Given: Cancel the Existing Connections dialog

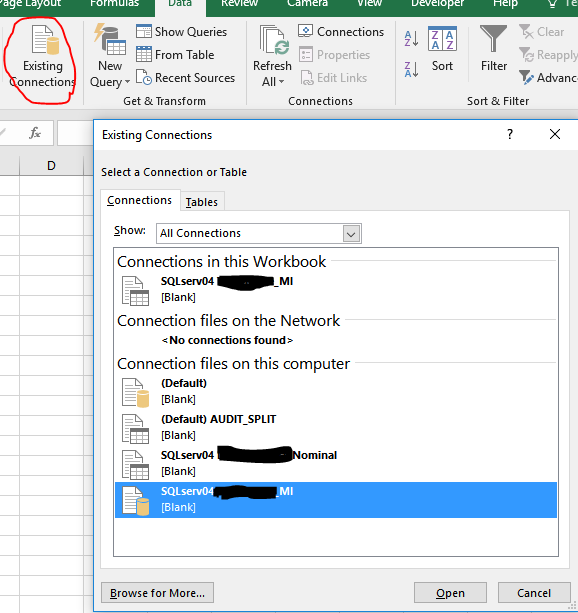Looking at the screenshot, I should point(534,593).
